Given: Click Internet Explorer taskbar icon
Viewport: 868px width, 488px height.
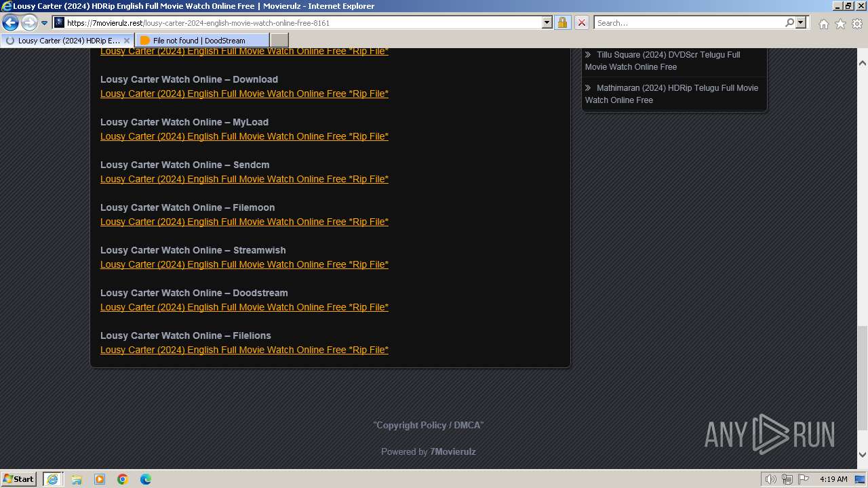Looking at the screenshot, I should [x=52, y=479].
